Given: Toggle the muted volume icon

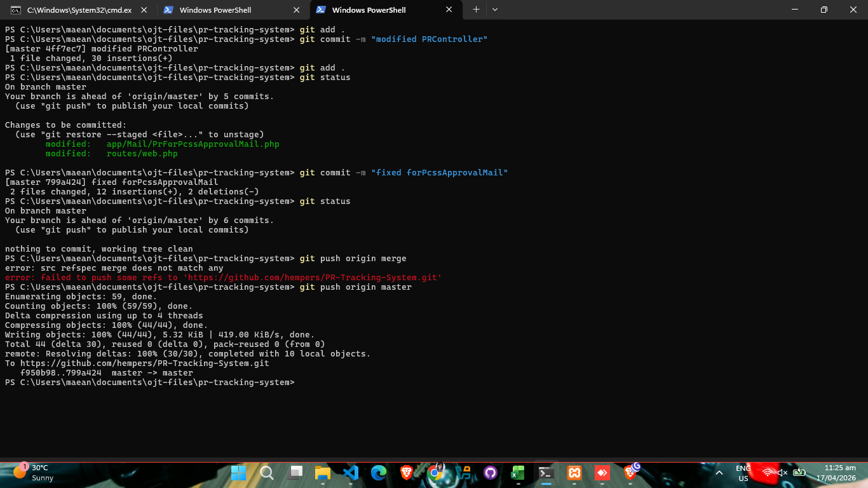Looking at the screenshot, I should point(783,473).
